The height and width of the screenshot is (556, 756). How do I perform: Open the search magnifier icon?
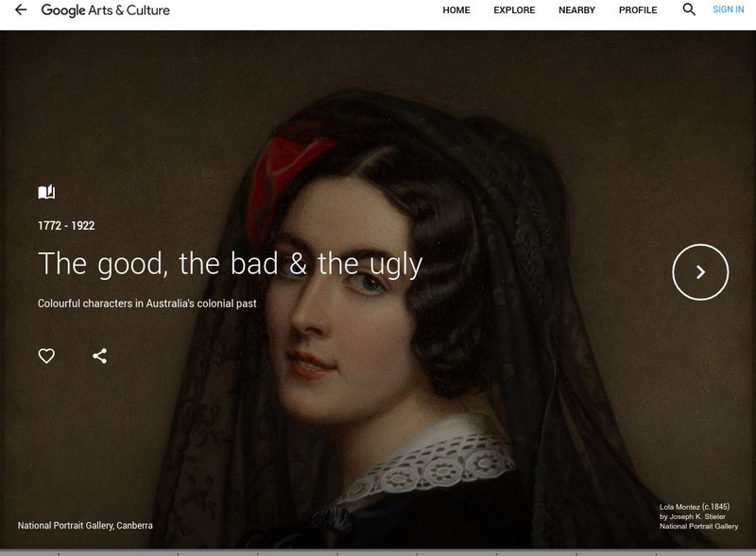click(689, 9)
